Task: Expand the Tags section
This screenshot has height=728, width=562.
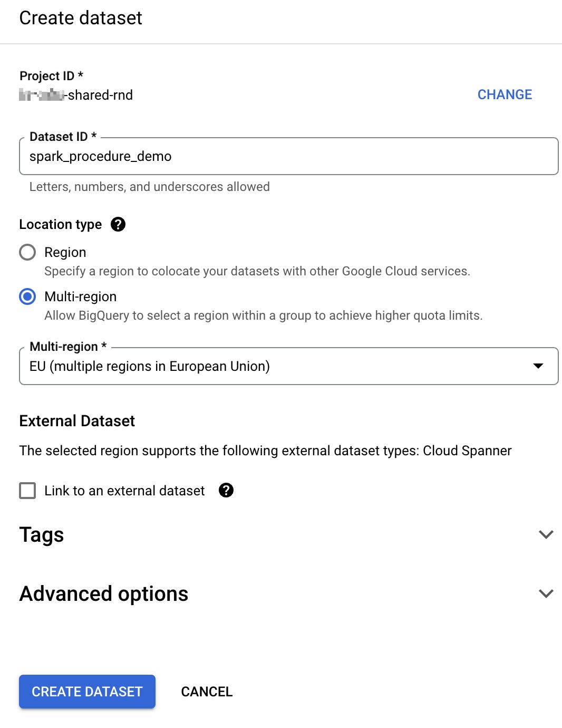Action: point(41,534)
